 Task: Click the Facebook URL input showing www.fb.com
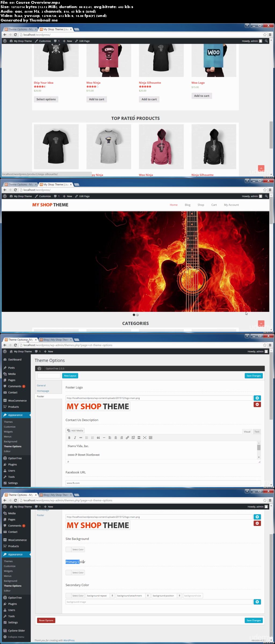(x=163, y=483)
